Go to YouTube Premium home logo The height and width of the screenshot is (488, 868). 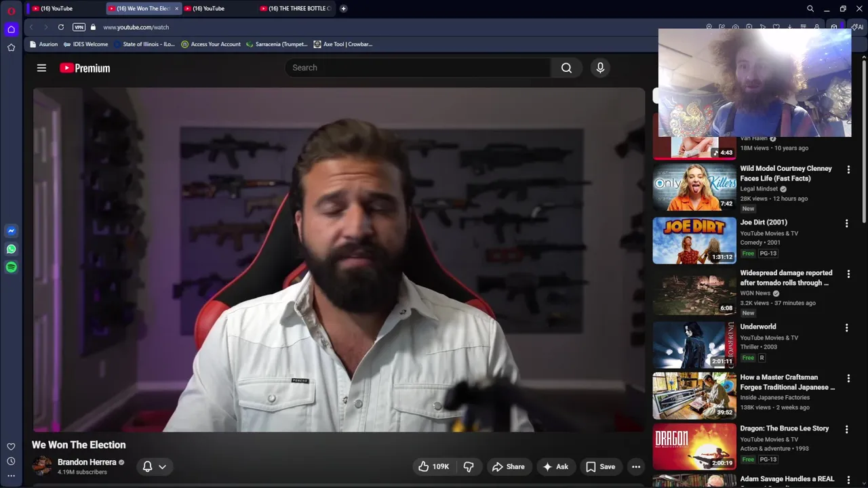85,68
